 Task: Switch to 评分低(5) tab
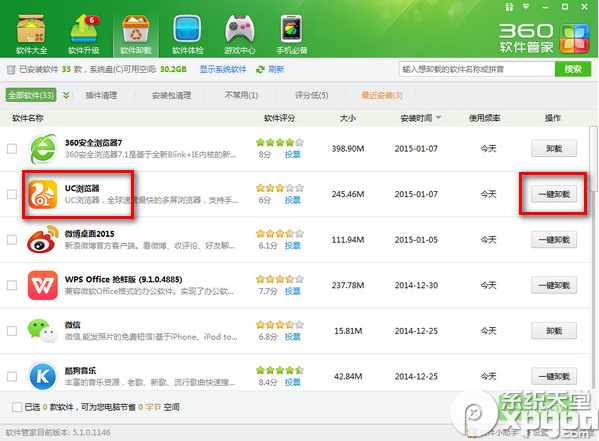coord(312,95)
